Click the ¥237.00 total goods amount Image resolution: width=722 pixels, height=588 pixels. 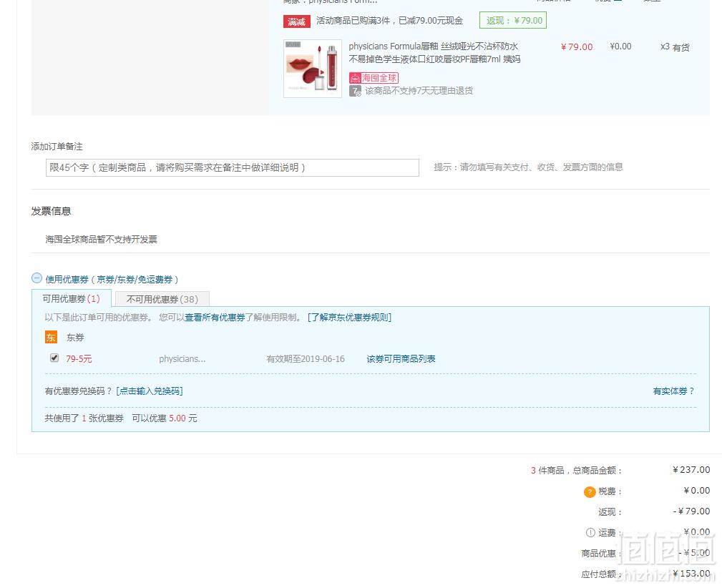coord(691,470)
